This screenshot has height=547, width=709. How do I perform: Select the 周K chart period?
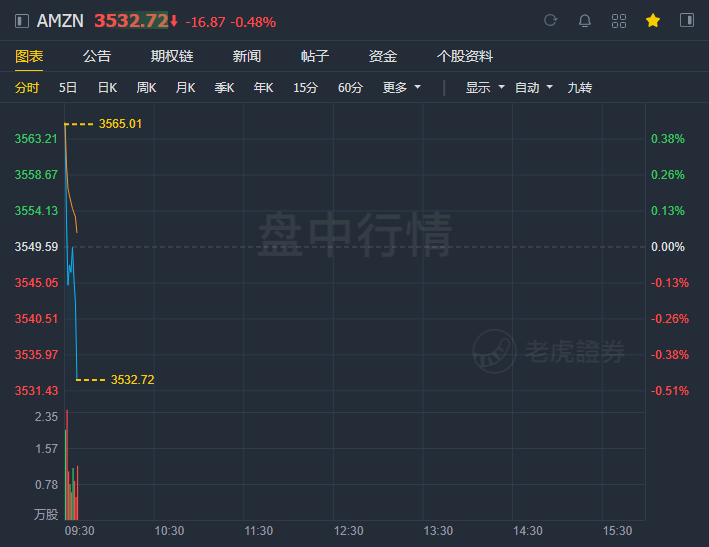pyautogui.click(x=147, y=88)
